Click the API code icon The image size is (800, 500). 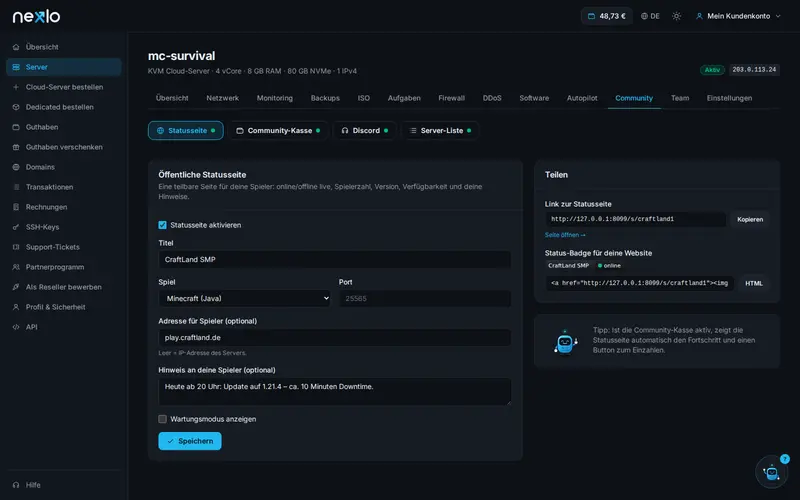point(16,327)
